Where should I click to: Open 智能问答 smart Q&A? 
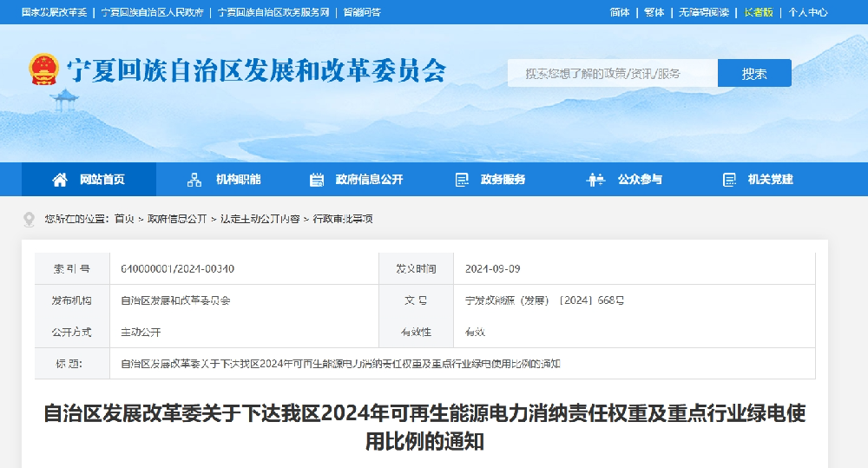pos(362,12)
